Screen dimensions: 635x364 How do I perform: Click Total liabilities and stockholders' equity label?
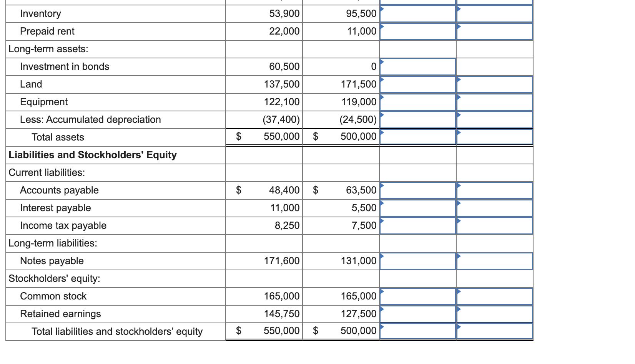pos(117,332)
